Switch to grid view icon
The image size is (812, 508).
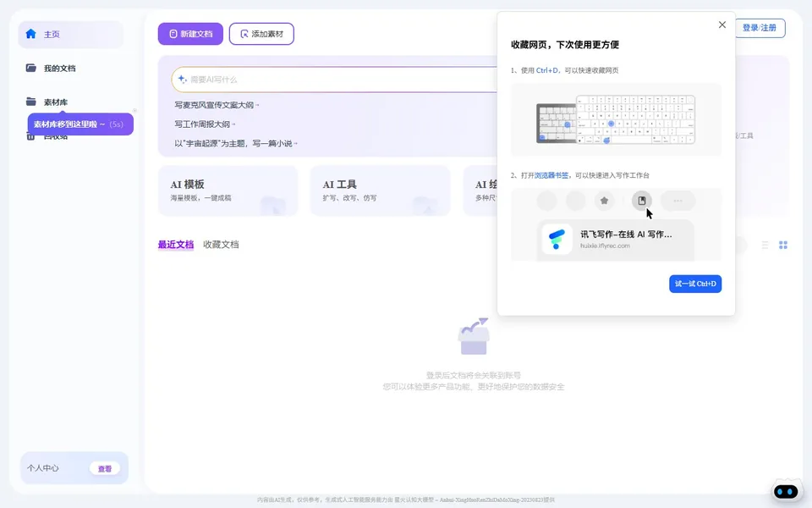coord(783,245)
